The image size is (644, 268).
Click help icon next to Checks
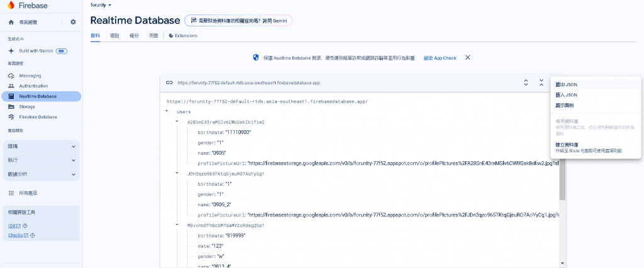point(33,235)
